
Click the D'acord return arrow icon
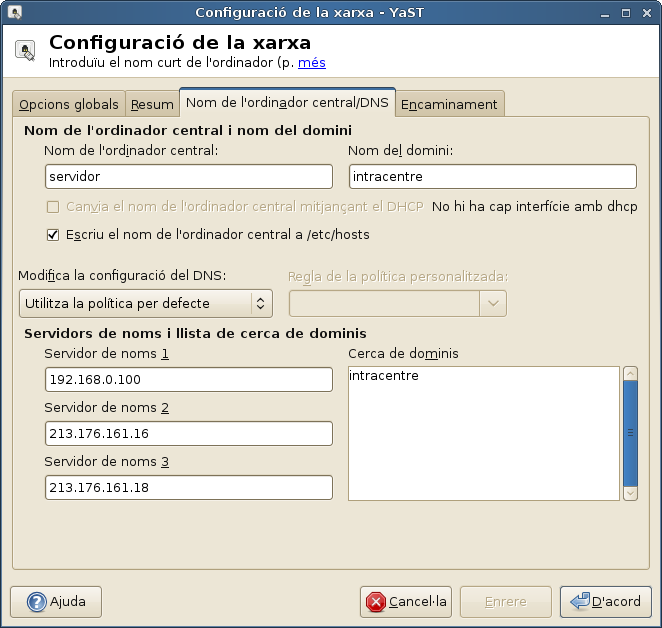click(x=579, y=602)
